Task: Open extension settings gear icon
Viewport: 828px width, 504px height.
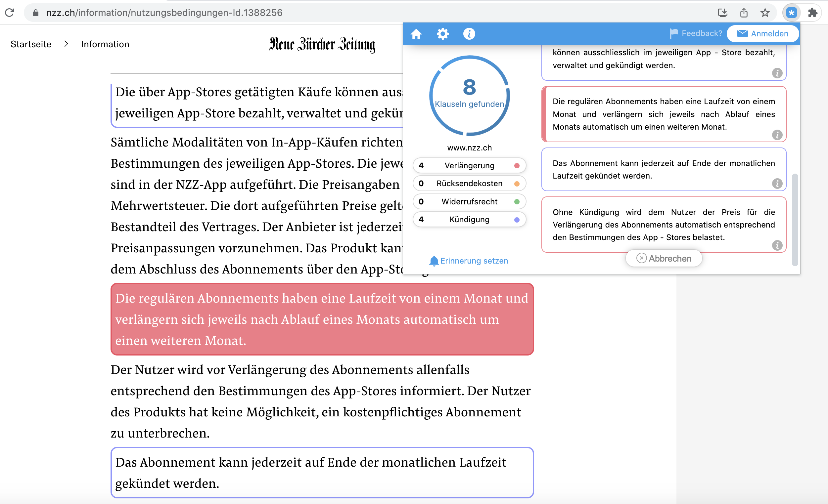Action: point(442,34)
